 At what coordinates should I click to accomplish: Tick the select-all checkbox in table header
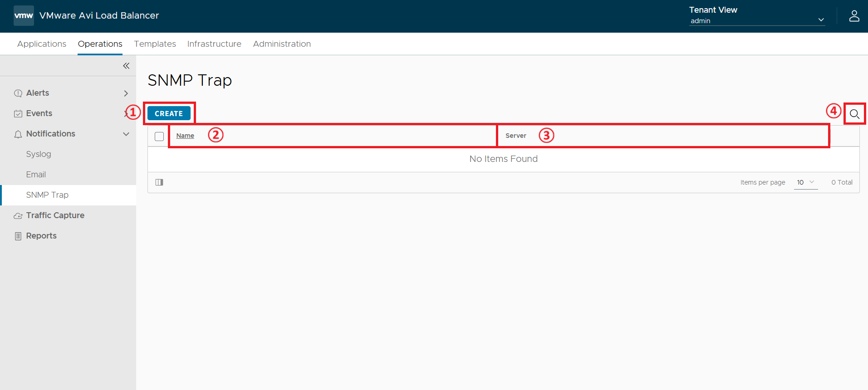pyautogui.click(x=159, y=136)
